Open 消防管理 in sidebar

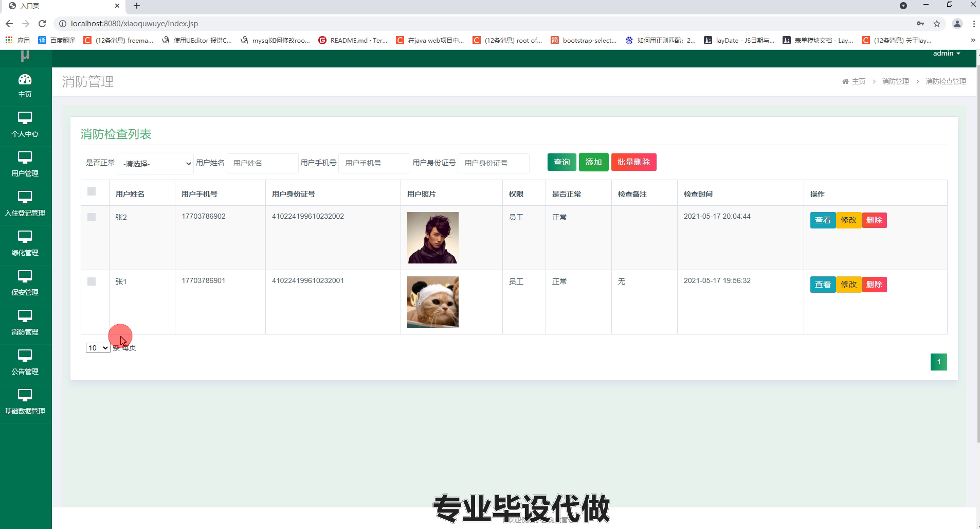tap(25, 323)
